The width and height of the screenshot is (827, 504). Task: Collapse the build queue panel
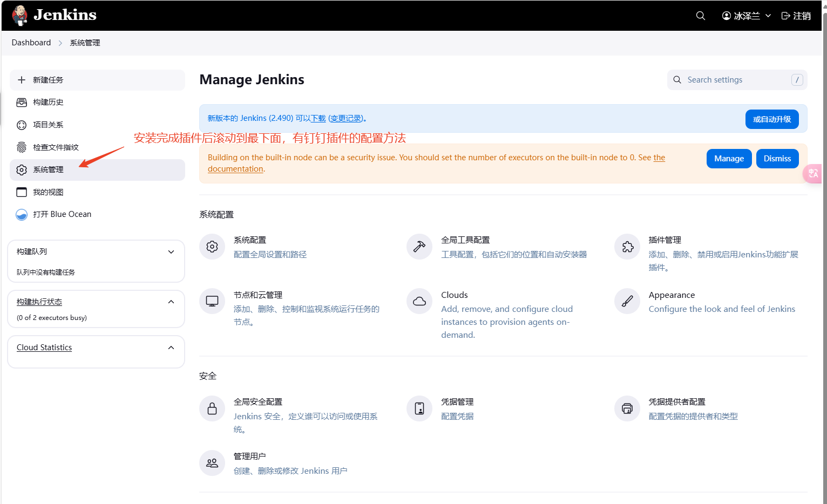[171, 252]
